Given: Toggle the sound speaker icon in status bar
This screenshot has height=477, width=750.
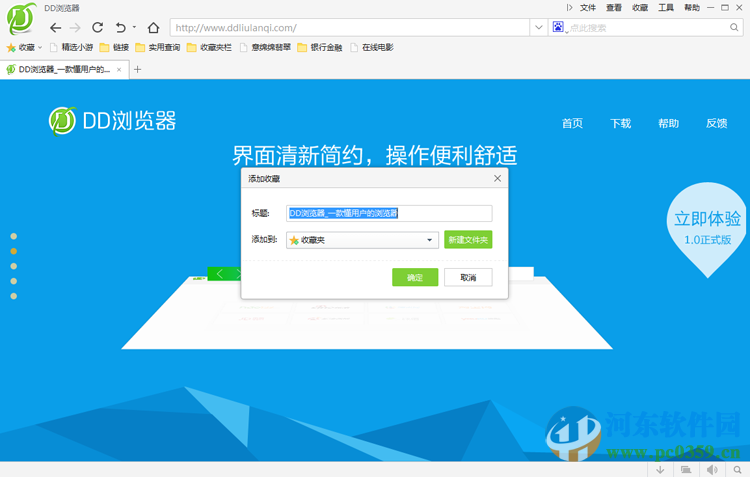Looking at the screenshot, I should click(x=712, y=470).
